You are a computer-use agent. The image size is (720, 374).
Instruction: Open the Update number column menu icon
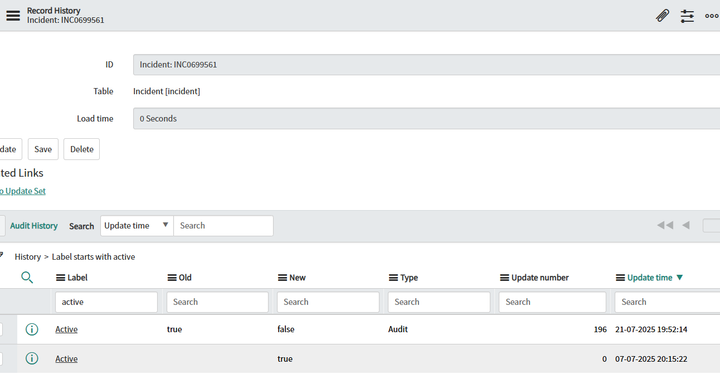pyautogui.click(x=504, y=278)
